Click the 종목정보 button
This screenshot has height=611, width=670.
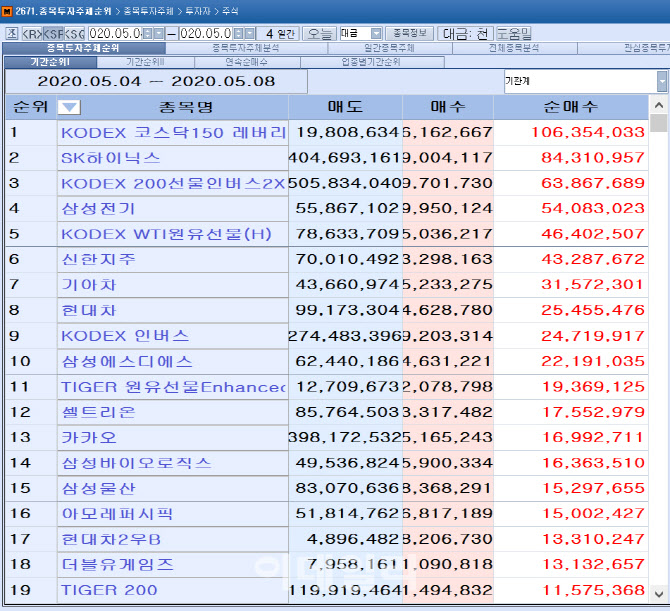tap(410, 33)
